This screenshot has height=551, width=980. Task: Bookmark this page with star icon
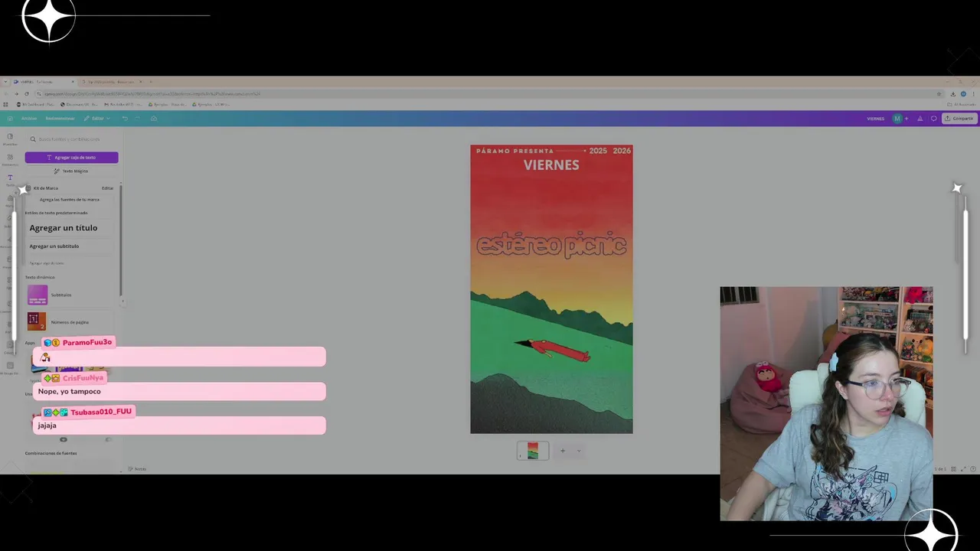pyautogui.click(x=939, y=94)
